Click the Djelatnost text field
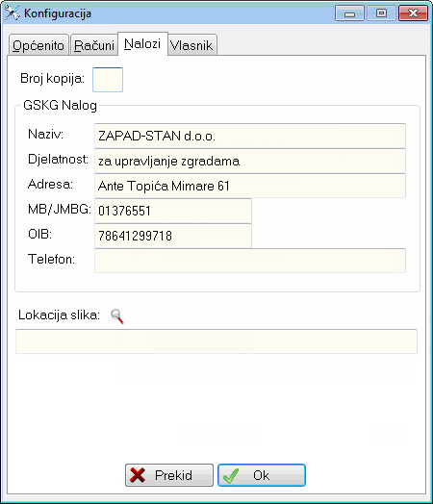433x504 pixels. pos(250,161)
